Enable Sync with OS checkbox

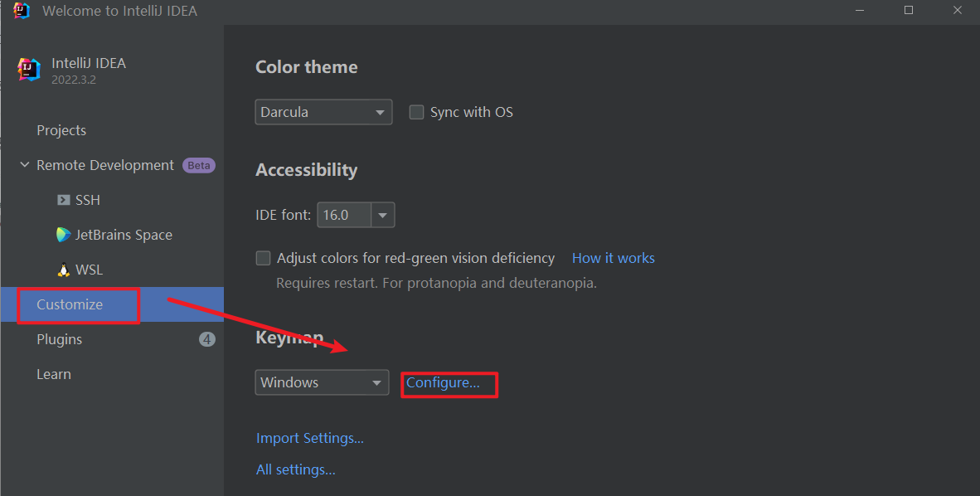[416, 112]
